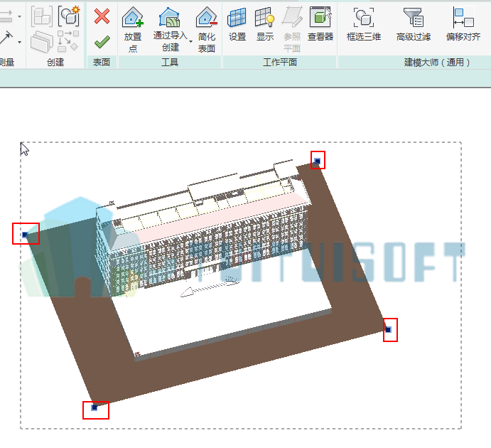Expand the measure tool dropdown arrow at left
Viewport: 491px width, 448px height.
(x=19, y=16)
